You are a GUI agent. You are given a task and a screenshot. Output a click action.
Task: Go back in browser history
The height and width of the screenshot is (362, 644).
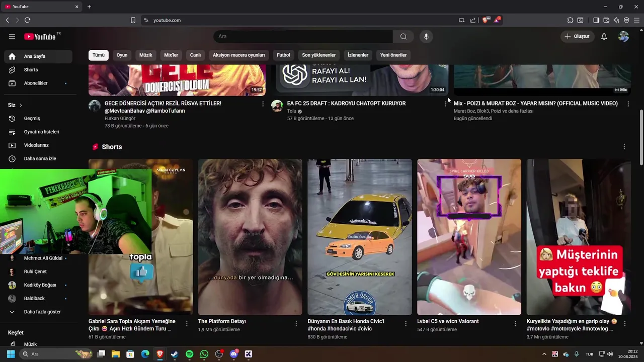pyautogui.click(x=7, y=20)
